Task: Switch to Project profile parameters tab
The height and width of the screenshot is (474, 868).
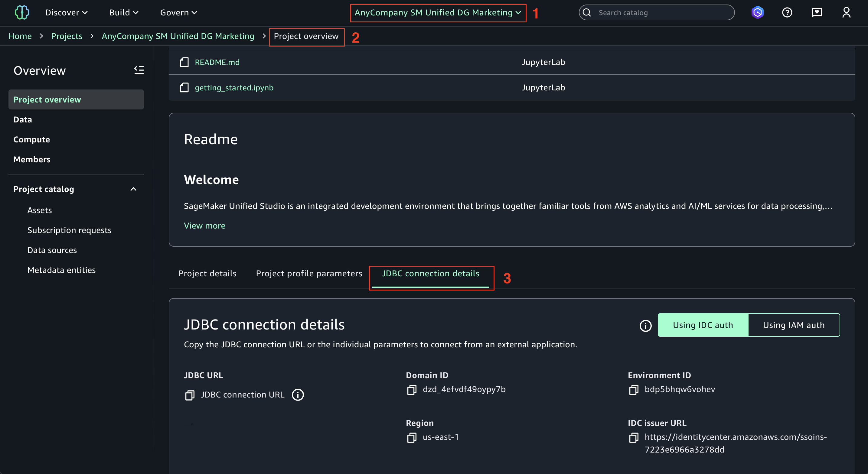Action: click(309, 273)
